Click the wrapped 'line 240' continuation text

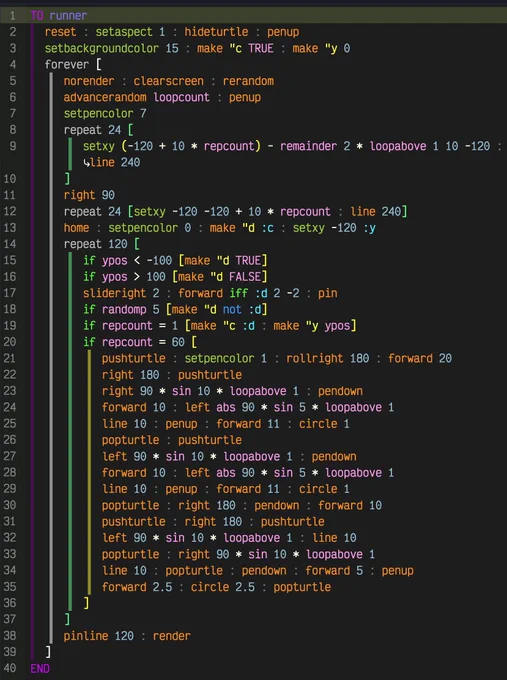tap(115, 163)
